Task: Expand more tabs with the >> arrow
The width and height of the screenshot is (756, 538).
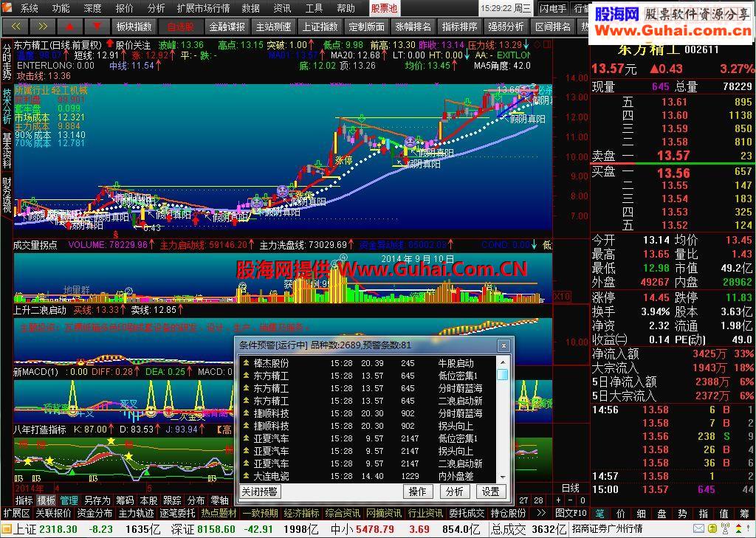Action: 541,514
